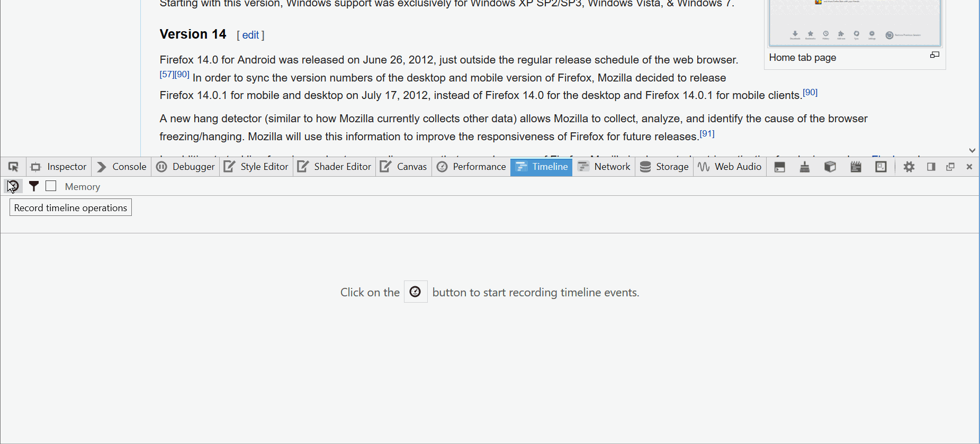Open the 3D view cube icon
This screenshot has width=980, height=444.
tap(830, 167)
